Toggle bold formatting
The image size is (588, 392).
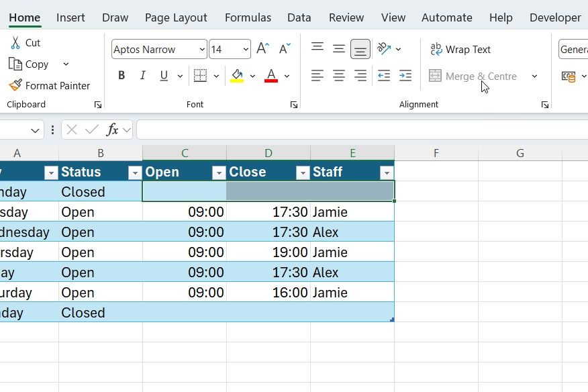[121, 76]
